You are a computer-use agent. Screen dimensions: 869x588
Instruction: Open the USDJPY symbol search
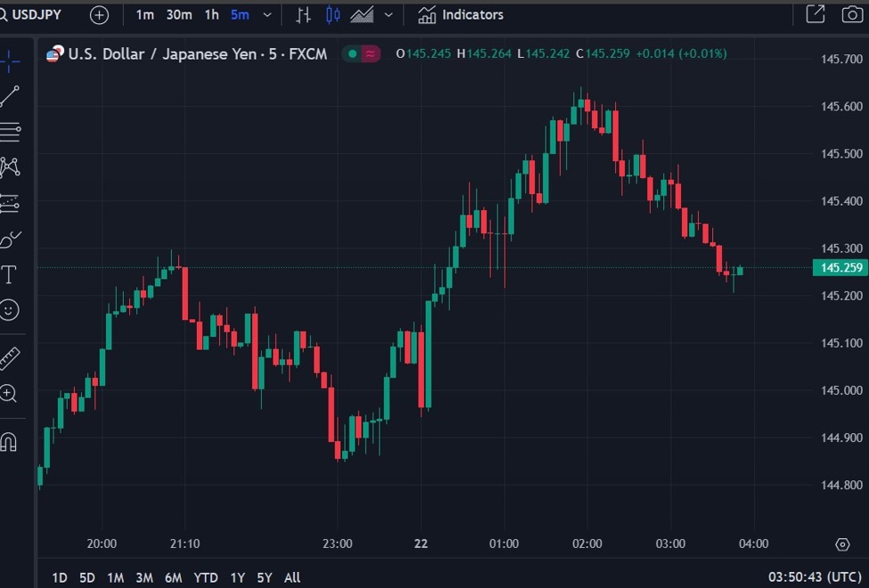[x=36, y=14]
